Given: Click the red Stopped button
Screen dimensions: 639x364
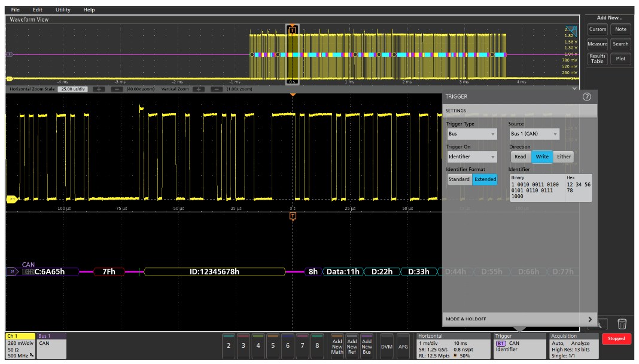Looking at the screenshot, I should click(x=616, y=339).
